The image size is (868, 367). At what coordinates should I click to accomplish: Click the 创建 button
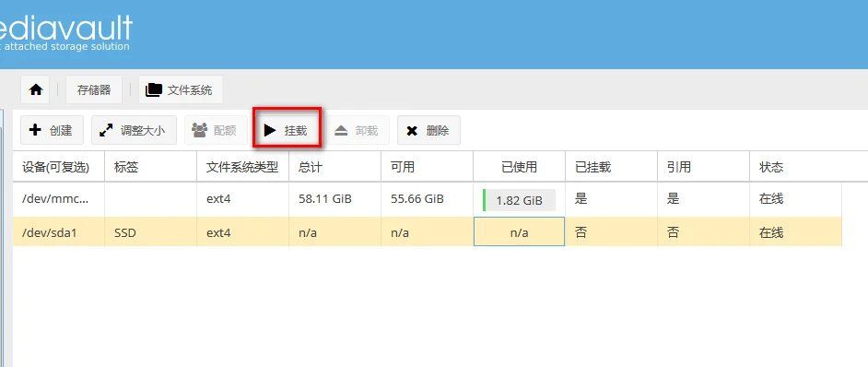(x=52, y=130)
